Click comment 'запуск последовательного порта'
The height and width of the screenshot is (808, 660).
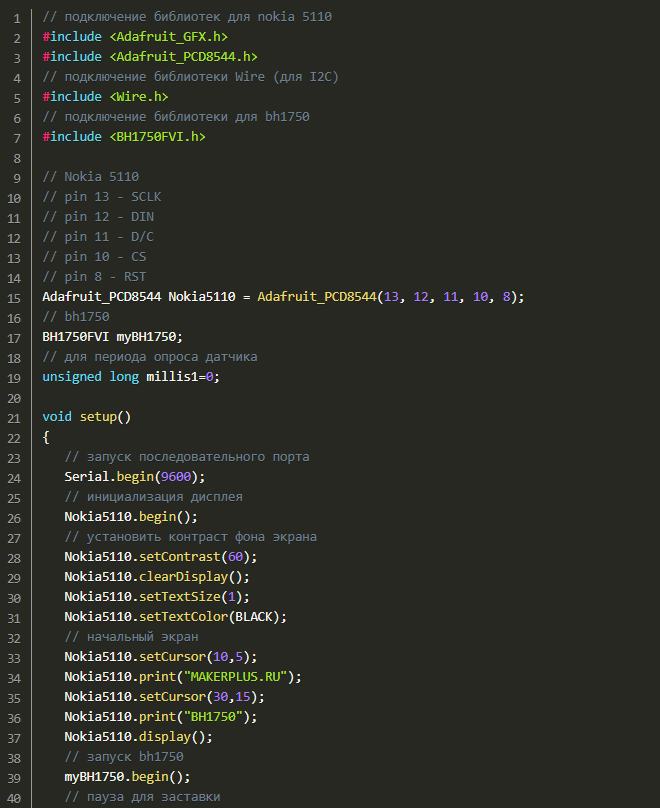coord(187,457)
